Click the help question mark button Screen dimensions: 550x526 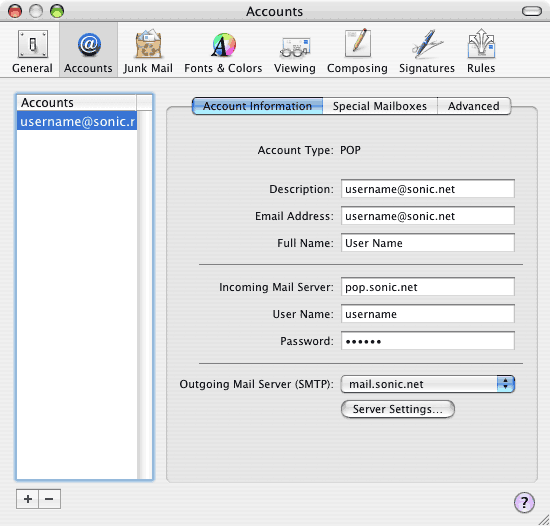pyautogui.click(x=524, y=502)
